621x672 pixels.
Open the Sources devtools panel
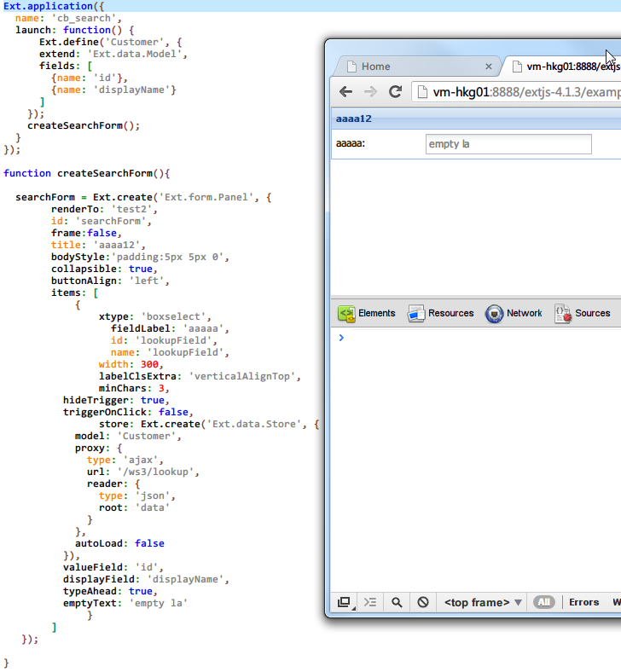(583, 313)
